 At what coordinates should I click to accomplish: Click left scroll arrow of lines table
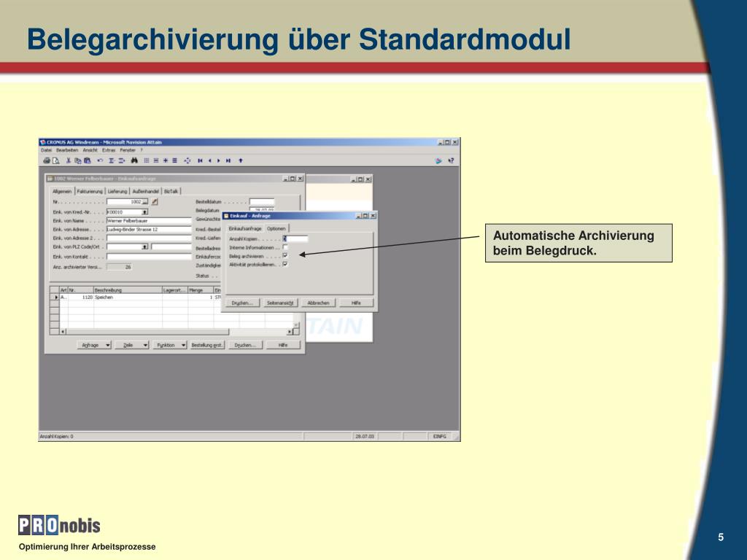click(63, 332)
